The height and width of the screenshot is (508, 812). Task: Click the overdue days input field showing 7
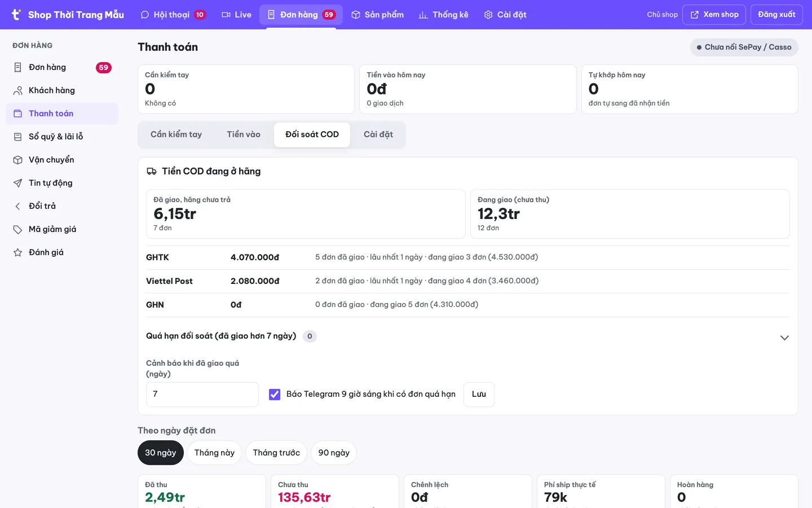202,395
